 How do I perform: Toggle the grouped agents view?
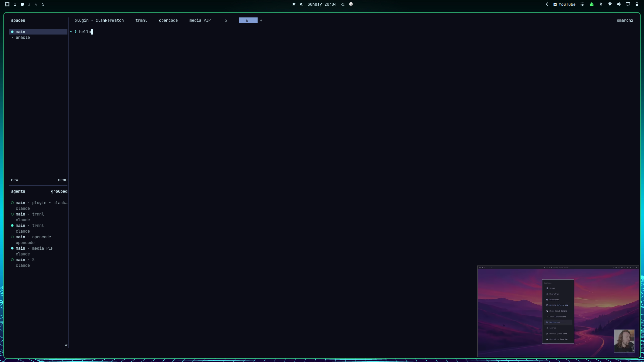pos(59,191)
